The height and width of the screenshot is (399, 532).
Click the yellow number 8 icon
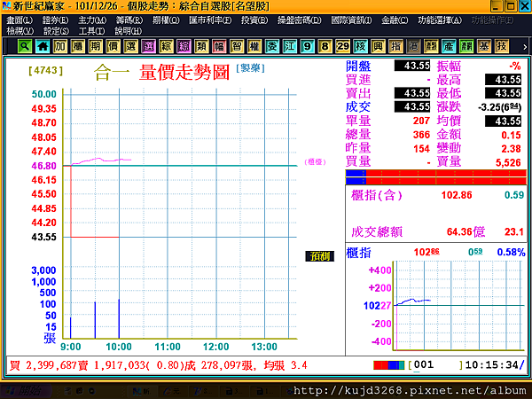325,46
